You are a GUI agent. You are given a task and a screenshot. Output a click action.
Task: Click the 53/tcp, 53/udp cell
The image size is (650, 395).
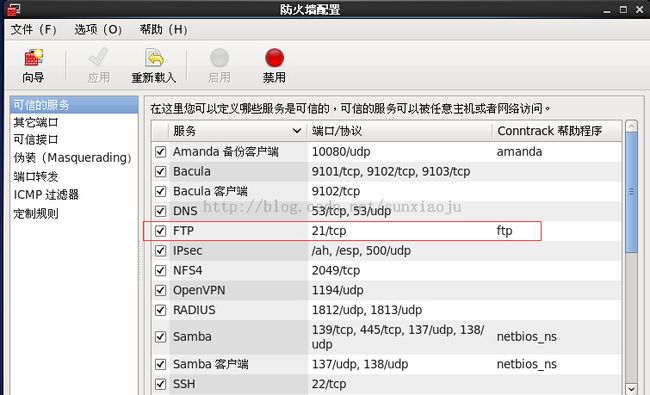351,211
